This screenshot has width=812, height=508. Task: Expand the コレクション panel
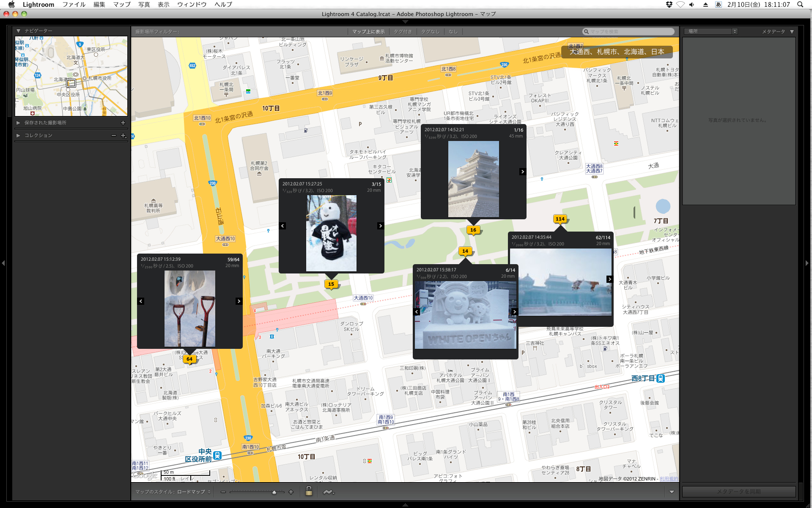click(x=19, y=135)
